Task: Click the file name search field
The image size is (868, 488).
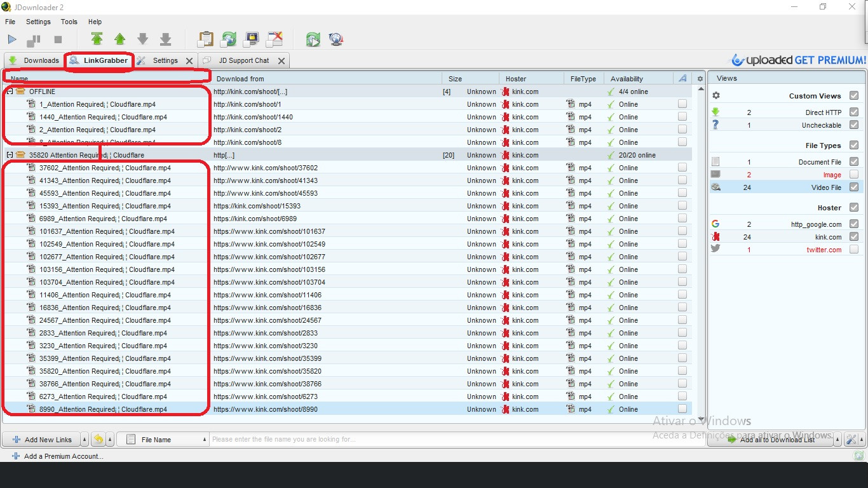Action: click(x=456, y=440)
